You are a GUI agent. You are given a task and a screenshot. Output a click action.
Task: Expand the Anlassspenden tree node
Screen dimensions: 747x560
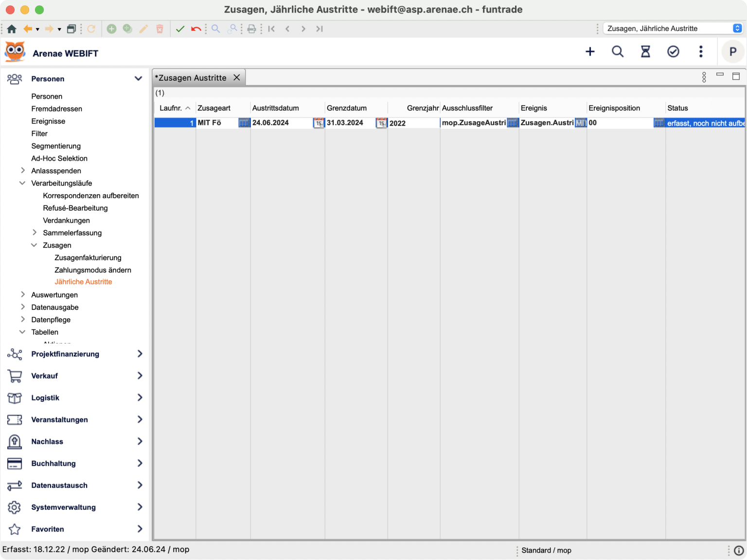click(x=22, y=171)
